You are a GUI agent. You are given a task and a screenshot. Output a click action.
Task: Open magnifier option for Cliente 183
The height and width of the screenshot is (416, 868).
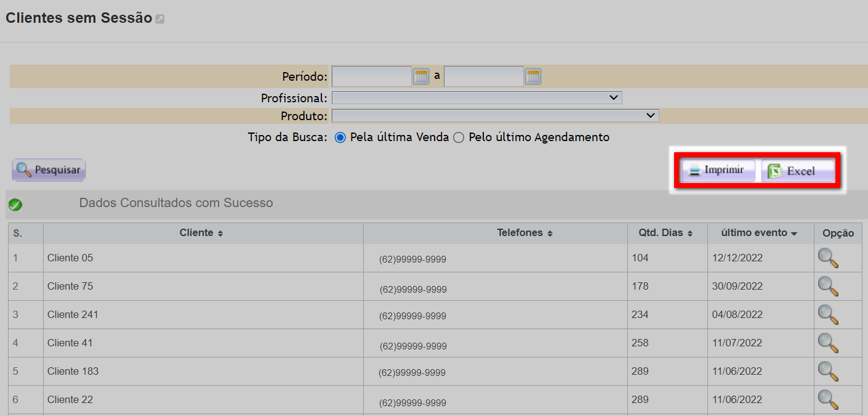click(828, 372)
